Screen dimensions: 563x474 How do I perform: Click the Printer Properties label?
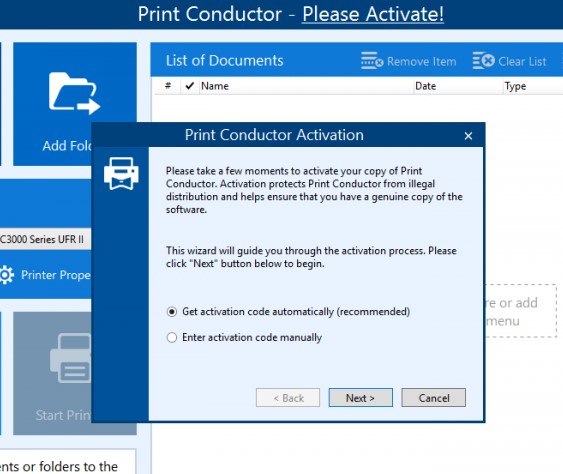[x=56, y=275]
